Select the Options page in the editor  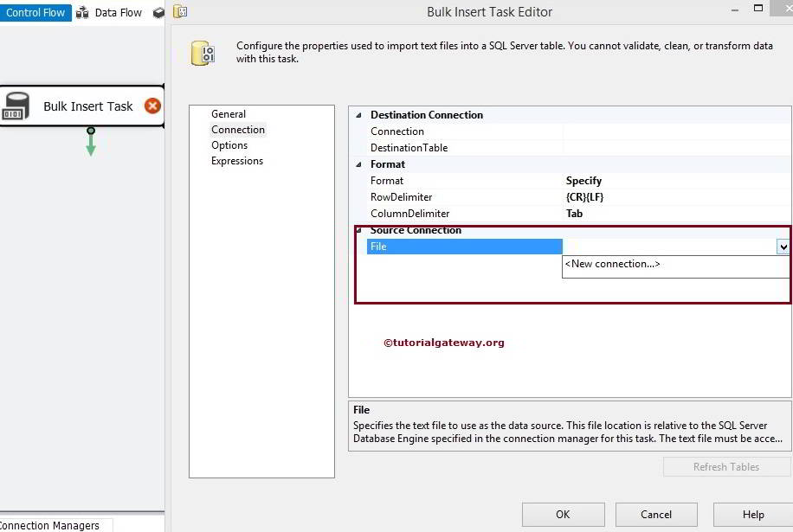(x=229, y=144)
